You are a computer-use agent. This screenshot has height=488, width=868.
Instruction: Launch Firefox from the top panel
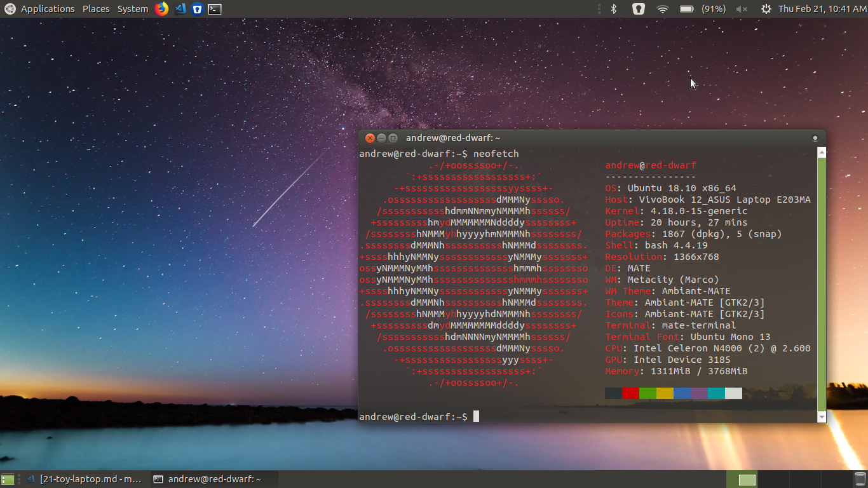(x=162, y=9)
